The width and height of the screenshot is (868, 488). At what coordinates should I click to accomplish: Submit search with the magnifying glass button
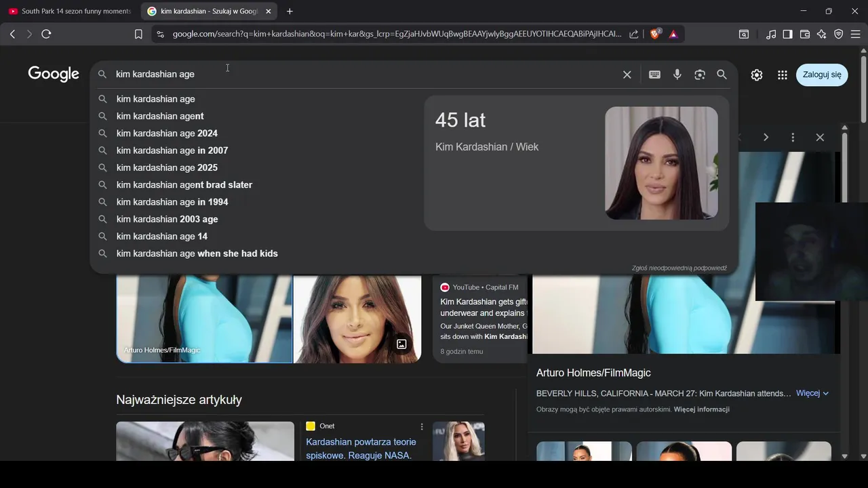[x=722, y=75]
